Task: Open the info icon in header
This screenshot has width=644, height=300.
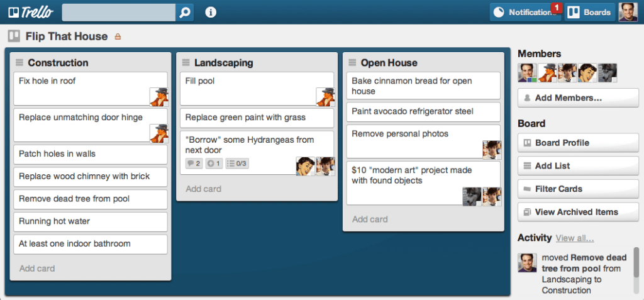Action: [x=211, y=12]
